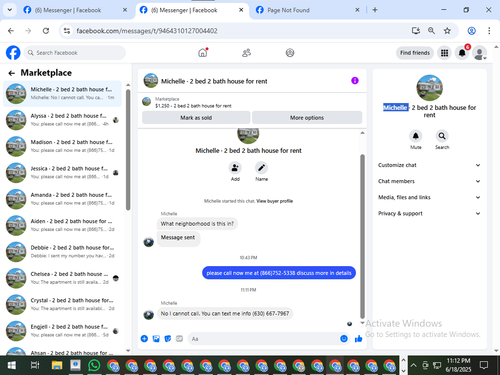Click message "What neighborhood is this in?"

coord(197,224)
